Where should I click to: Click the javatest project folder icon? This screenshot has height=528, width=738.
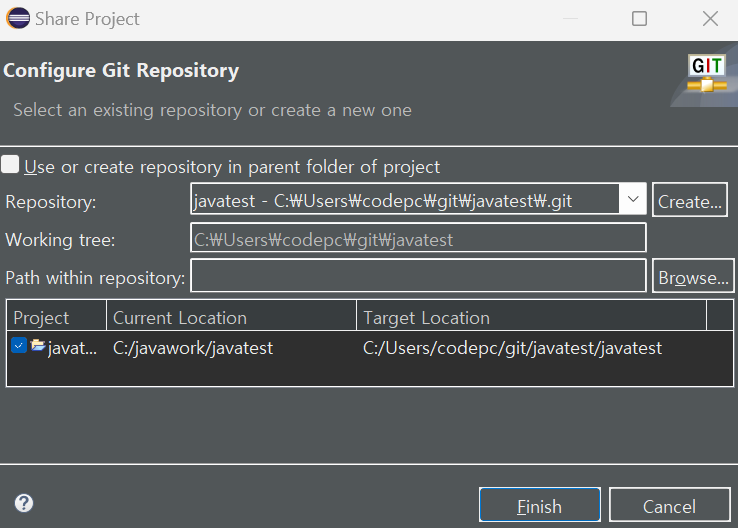coord(38,346)
